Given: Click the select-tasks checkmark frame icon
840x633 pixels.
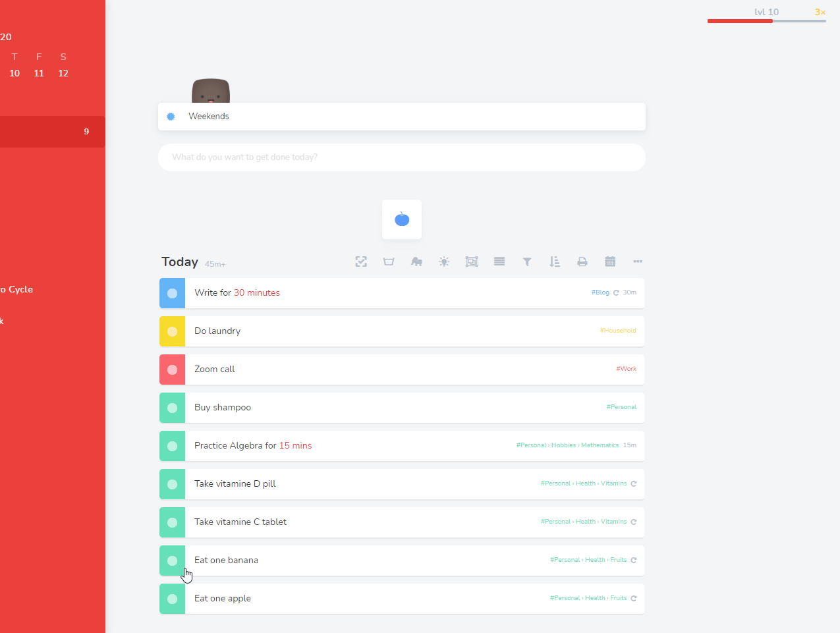Looking at the screenshot, I should pos(361,261).
